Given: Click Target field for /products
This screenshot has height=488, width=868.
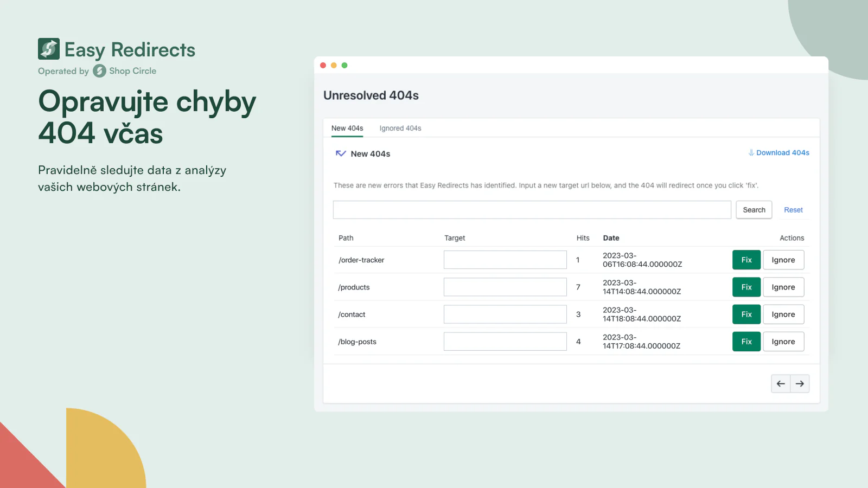Looking at the screenshot, I should (505, 287).
